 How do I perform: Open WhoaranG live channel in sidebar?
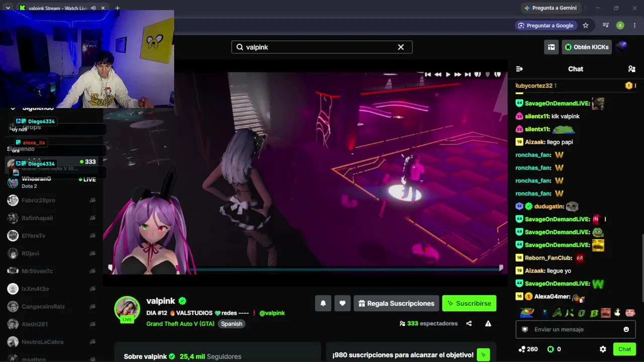pyautogui.click(x=51, y=183)
